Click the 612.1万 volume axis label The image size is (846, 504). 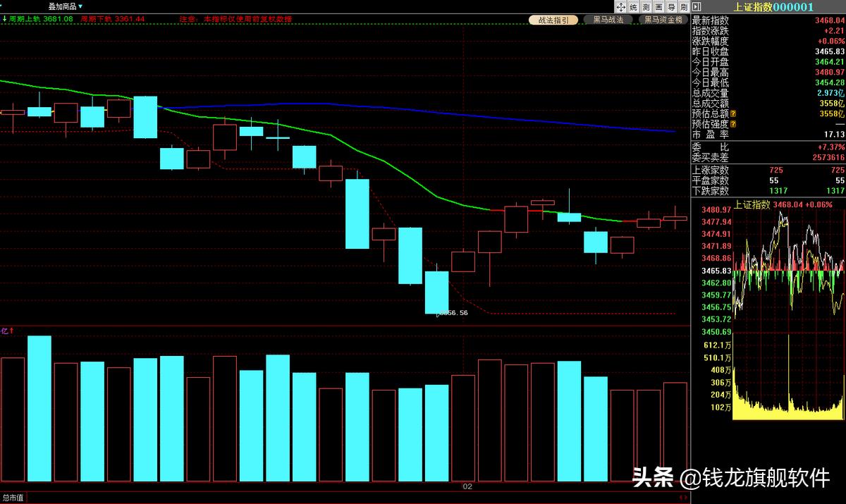[717, 345]
